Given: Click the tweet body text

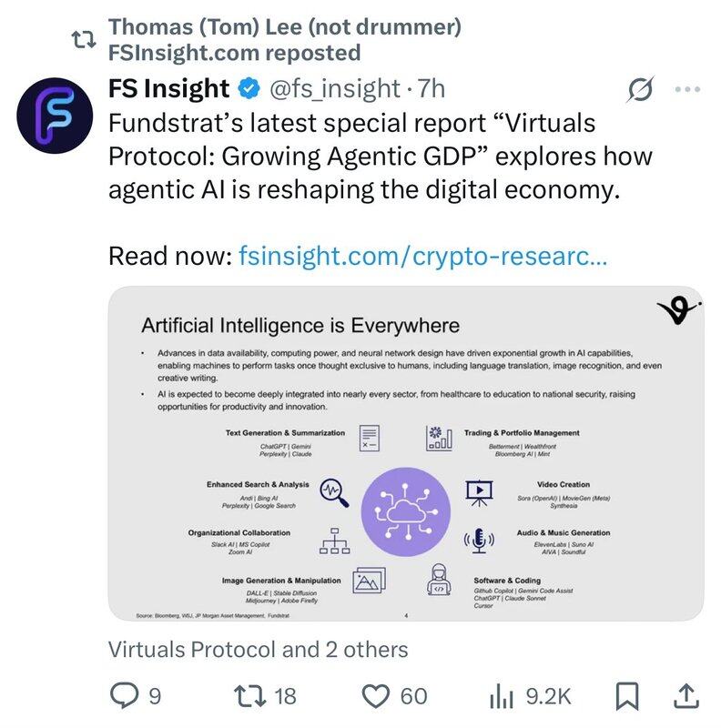Looking at the screenshot, I should coord(381,155).
